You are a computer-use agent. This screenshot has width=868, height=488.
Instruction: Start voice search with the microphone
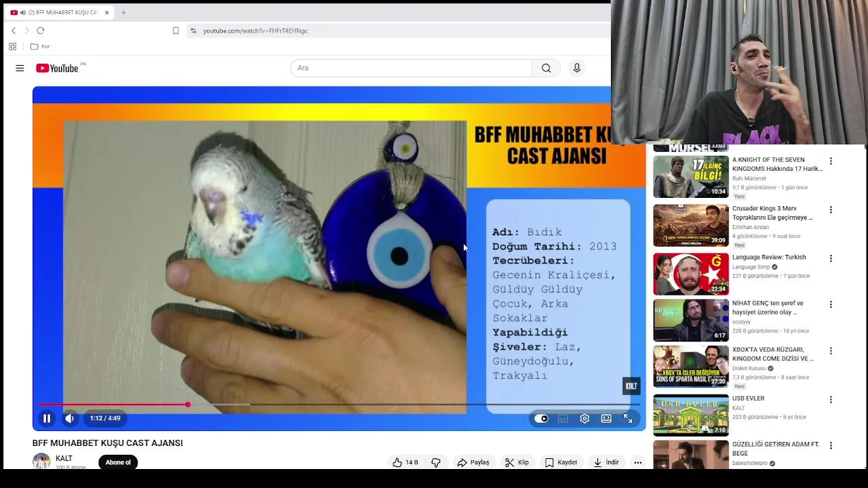pos(577,68)
